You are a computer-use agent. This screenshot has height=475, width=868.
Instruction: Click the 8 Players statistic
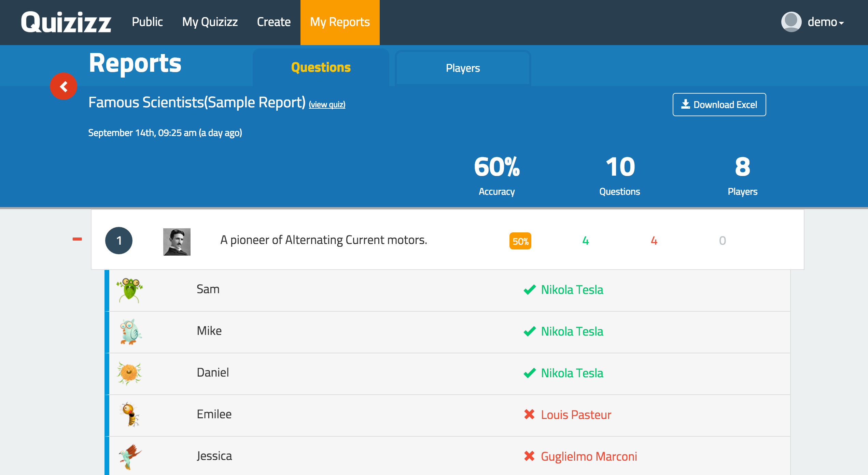coord(743,176)
